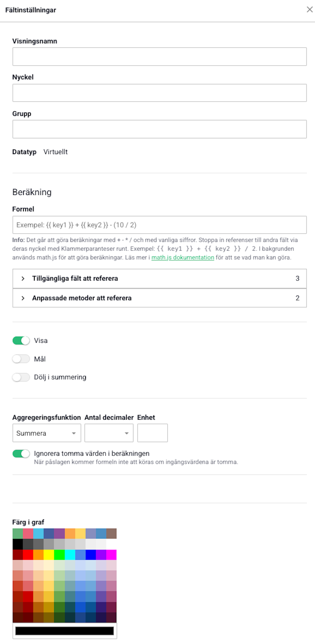Select the Grupp input field
The width and height of the screenshot is (315, 644).
[159, 129]
